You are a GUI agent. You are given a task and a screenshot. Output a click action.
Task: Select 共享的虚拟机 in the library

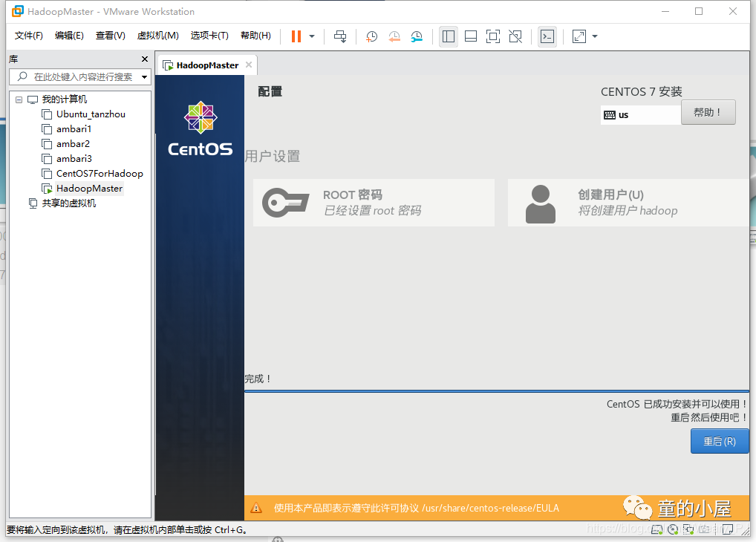pos(68,203)
